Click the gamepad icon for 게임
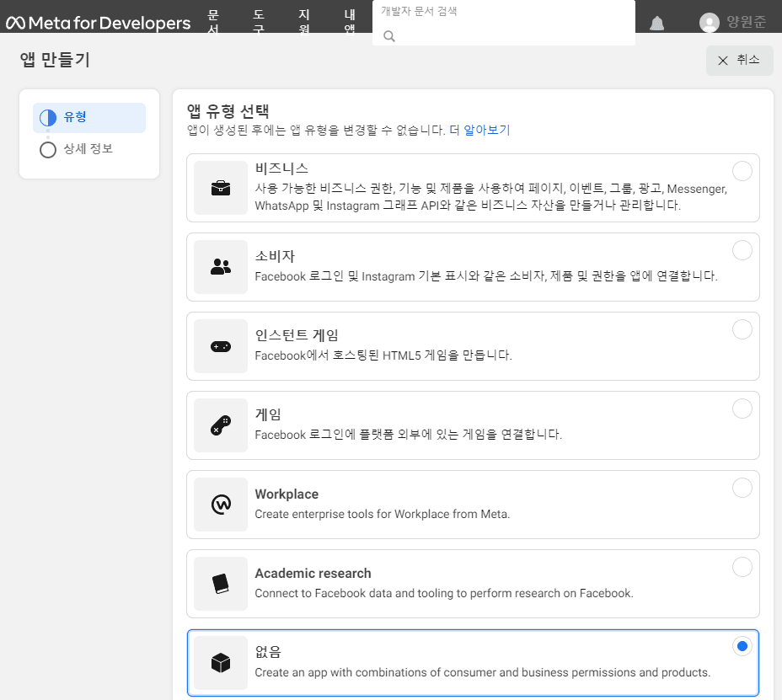Screen dimensions: 782x700 [221, 425]
